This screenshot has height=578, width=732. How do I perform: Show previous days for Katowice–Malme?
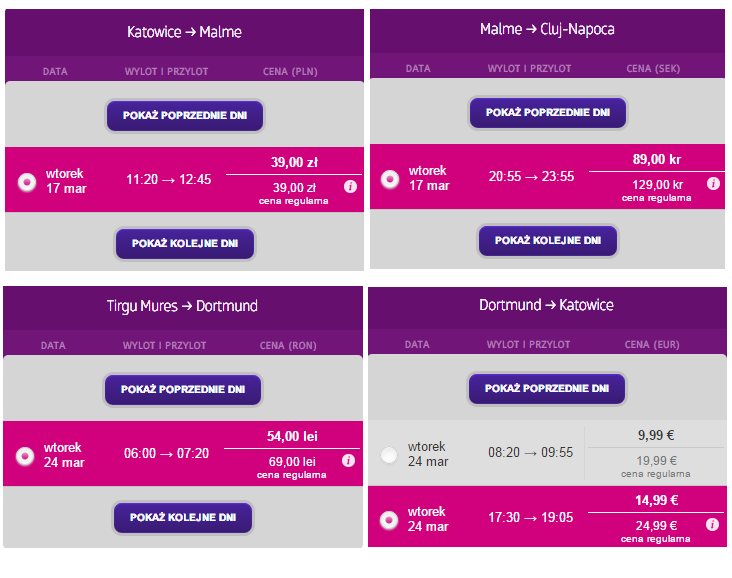pos(185,115)
